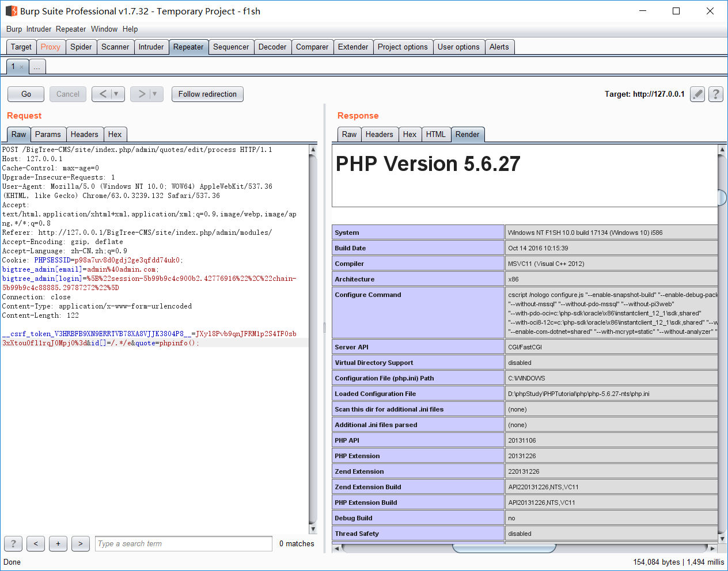
Task: Select the Request Headers tab
Action: tap(85, 135)
